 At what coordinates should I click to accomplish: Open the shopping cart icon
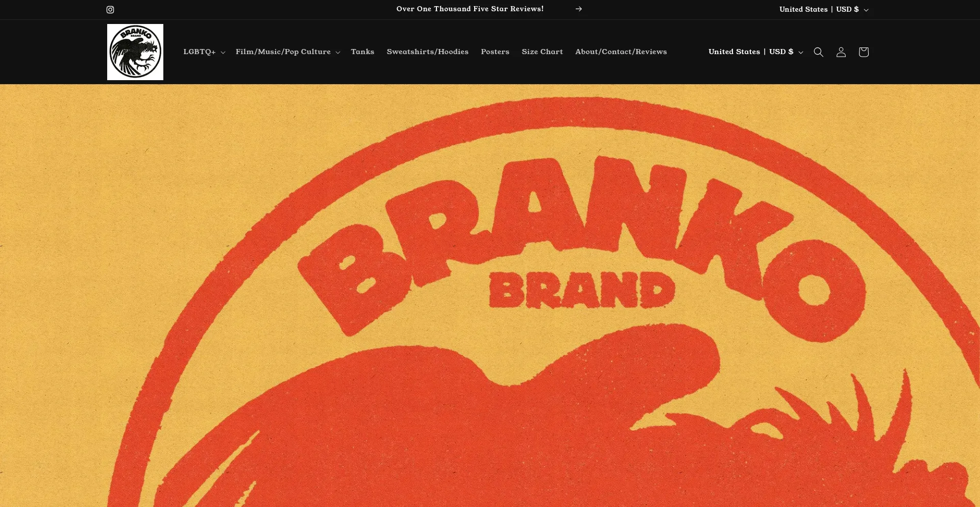[x=864, y=52]
